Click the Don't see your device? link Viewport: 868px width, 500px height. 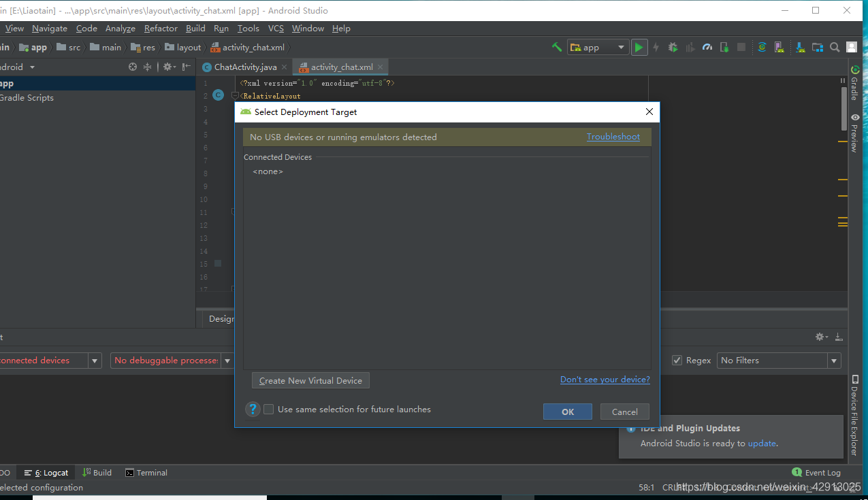(x=605, y=380)
